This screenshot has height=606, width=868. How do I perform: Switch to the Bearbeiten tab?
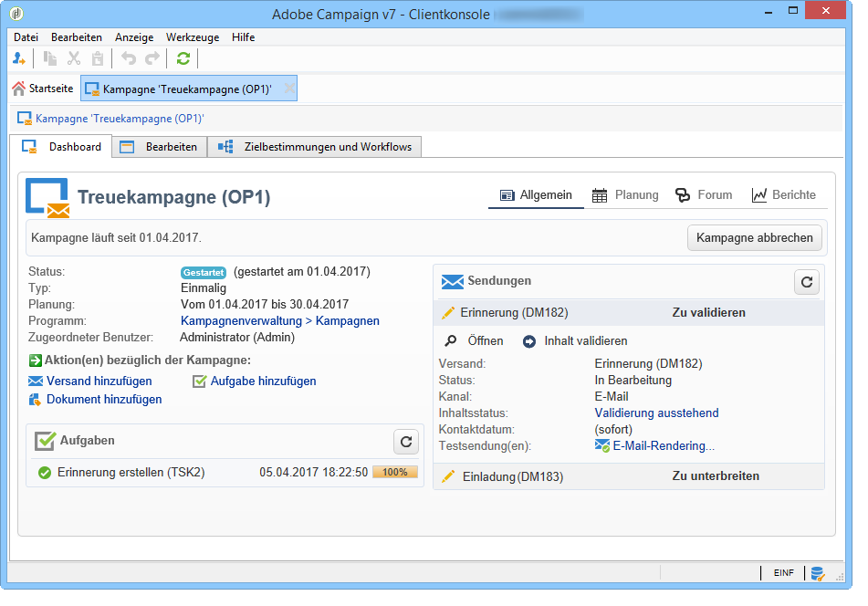tap(160, 147)
